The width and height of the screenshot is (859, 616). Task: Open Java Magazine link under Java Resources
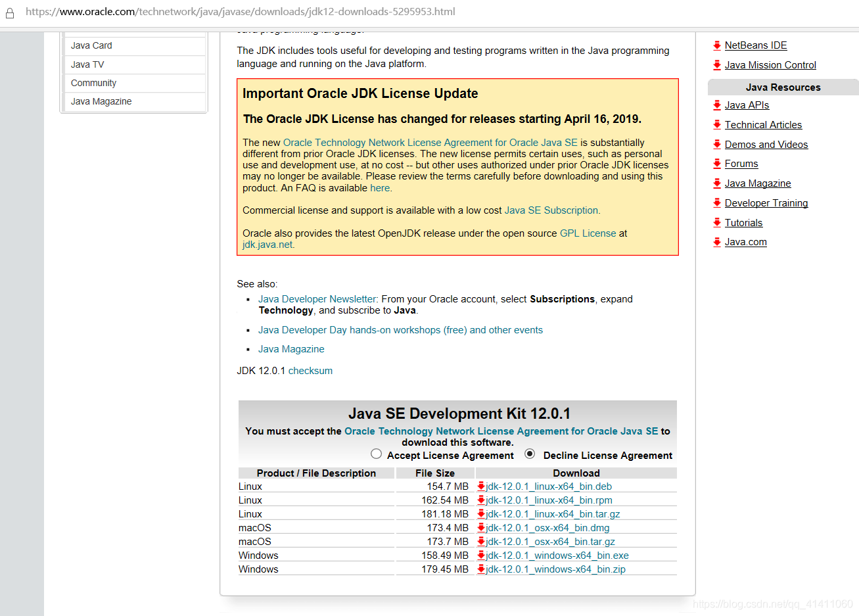(758, 183)
